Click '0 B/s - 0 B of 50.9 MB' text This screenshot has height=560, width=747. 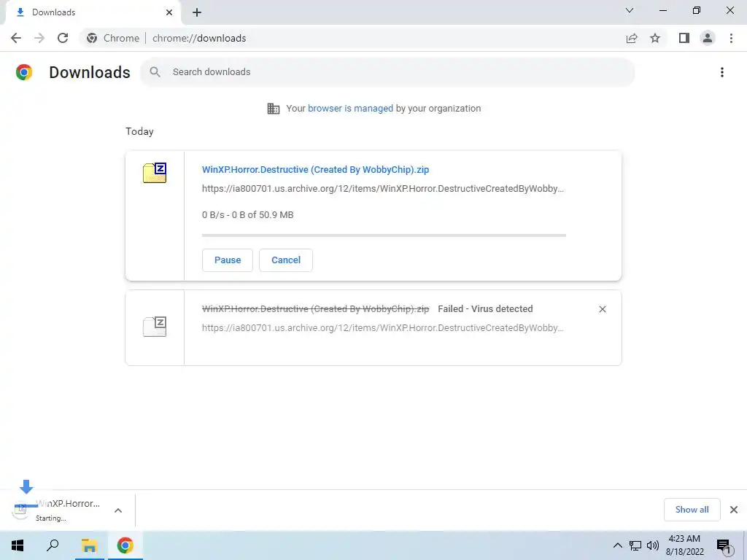[x=248, y=215]
